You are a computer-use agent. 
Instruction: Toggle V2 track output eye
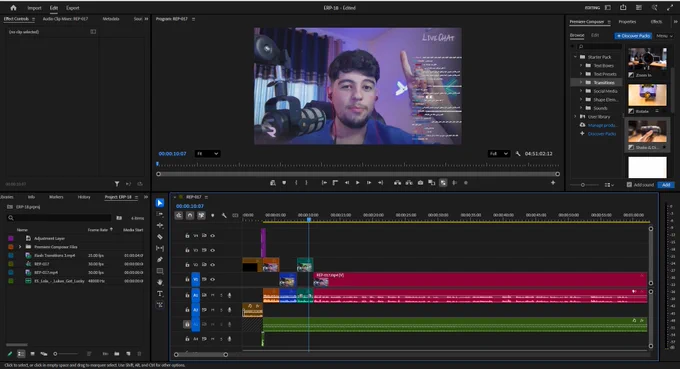point(212,265)
